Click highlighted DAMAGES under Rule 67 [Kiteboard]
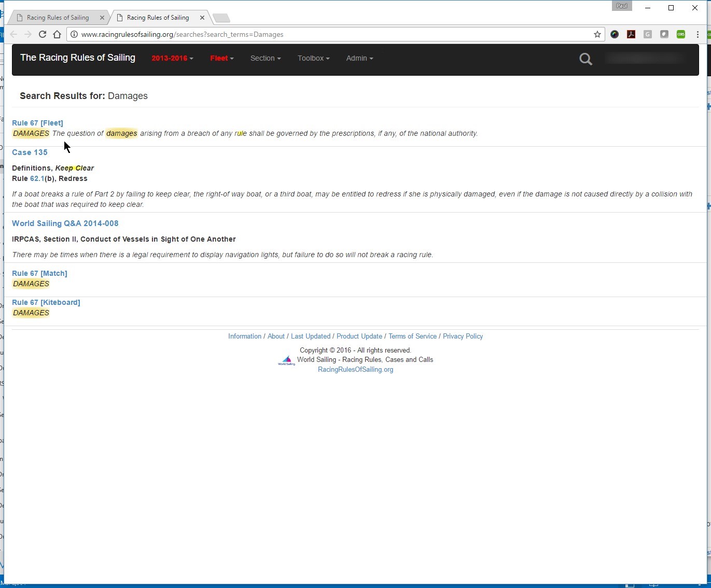The width and height of the screenshot is (711, 588). [31, 313]
